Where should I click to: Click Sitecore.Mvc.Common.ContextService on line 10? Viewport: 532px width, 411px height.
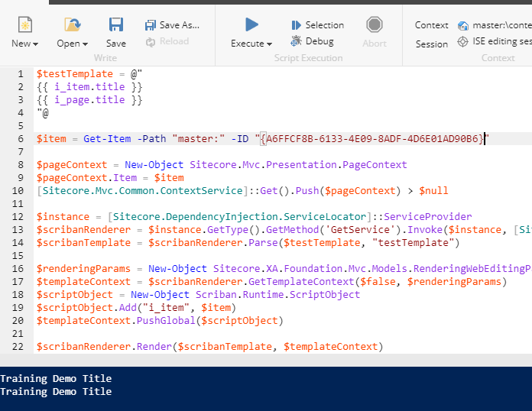(x=142, y=190)
